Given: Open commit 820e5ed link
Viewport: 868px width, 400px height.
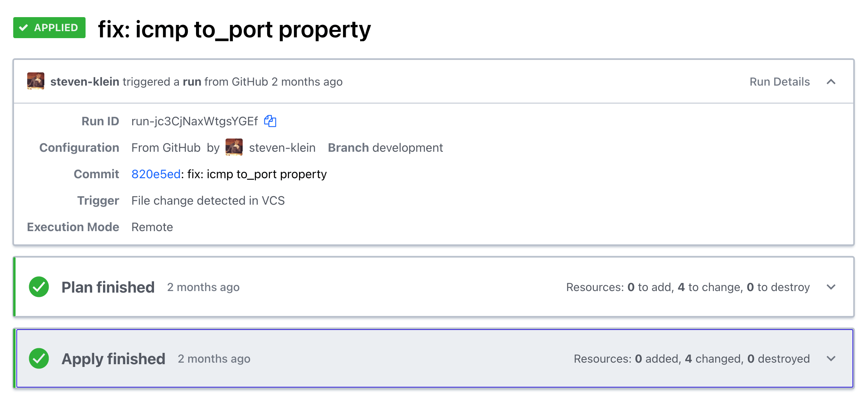Looking at the screenshot, I should 156,174.
